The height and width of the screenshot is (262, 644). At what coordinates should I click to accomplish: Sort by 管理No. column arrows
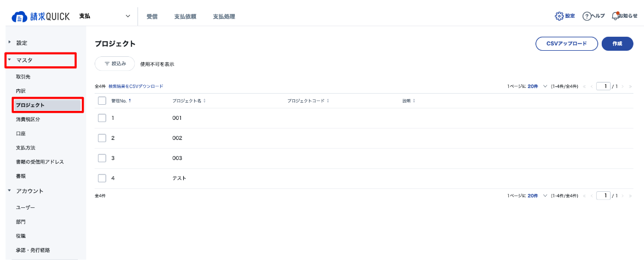pyautogui.click(x=130, y=101)
